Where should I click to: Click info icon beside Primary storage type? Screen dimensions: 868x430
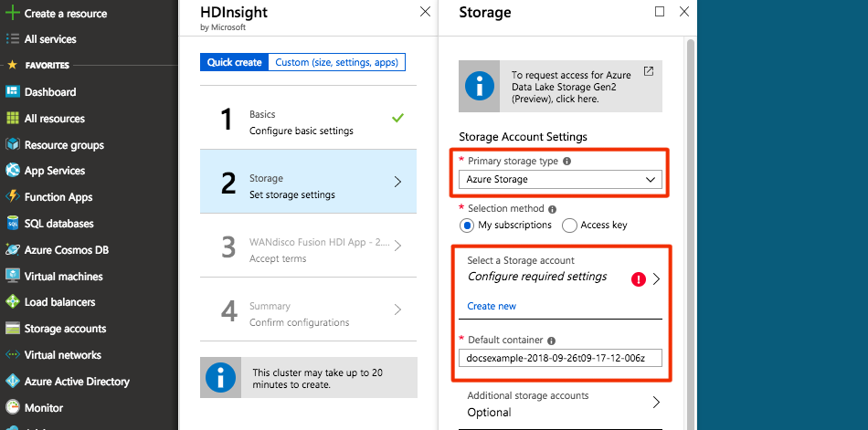pos(566,162)
